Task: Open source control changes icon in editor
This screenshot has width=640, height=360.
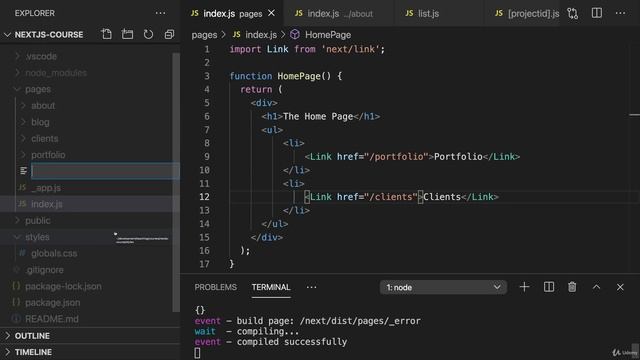Action: tap(573, 13)
